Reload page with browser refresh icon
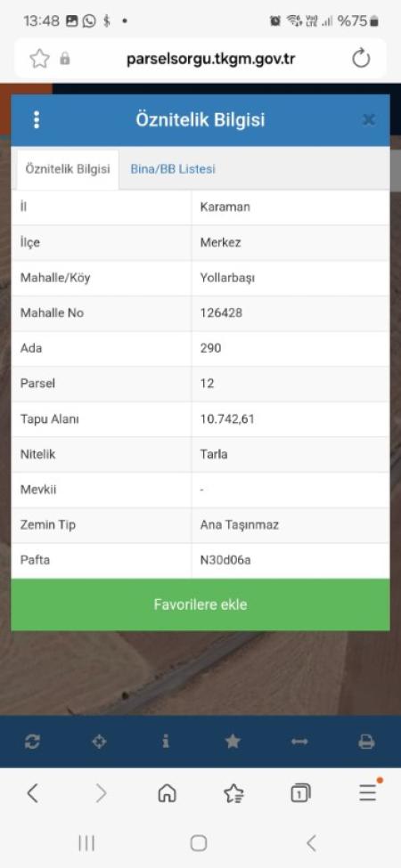This screenshot has width=401, height=868. [x=361, y=58]
